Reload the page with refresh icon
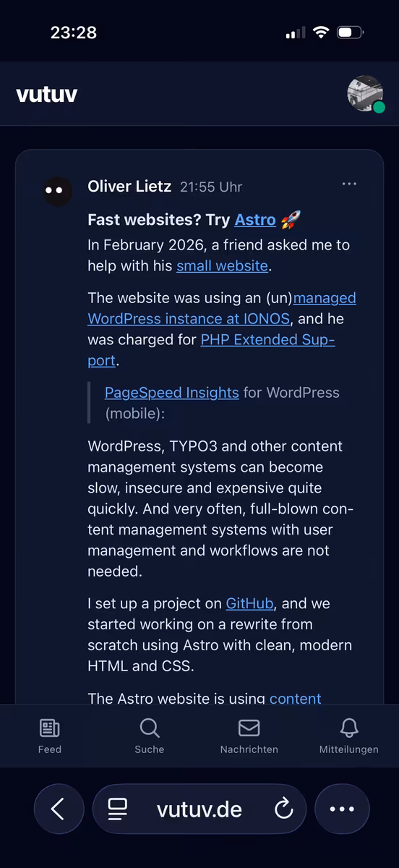399x868 pixels. pos(284,809)
